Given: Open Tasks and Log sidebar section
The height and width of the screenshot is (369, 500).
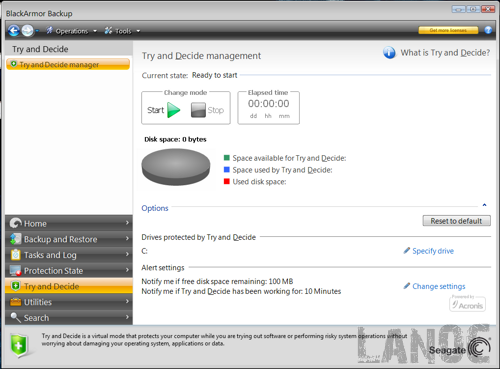Looking at the screenshot, I should click(69, 255).
